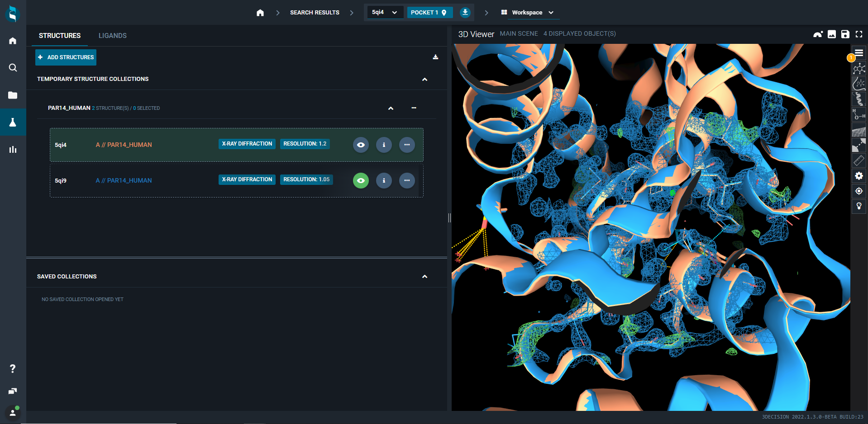Click X-Ray Diffraction badge of 5qi9
868x424 pixels.
(x=247, y=179)
